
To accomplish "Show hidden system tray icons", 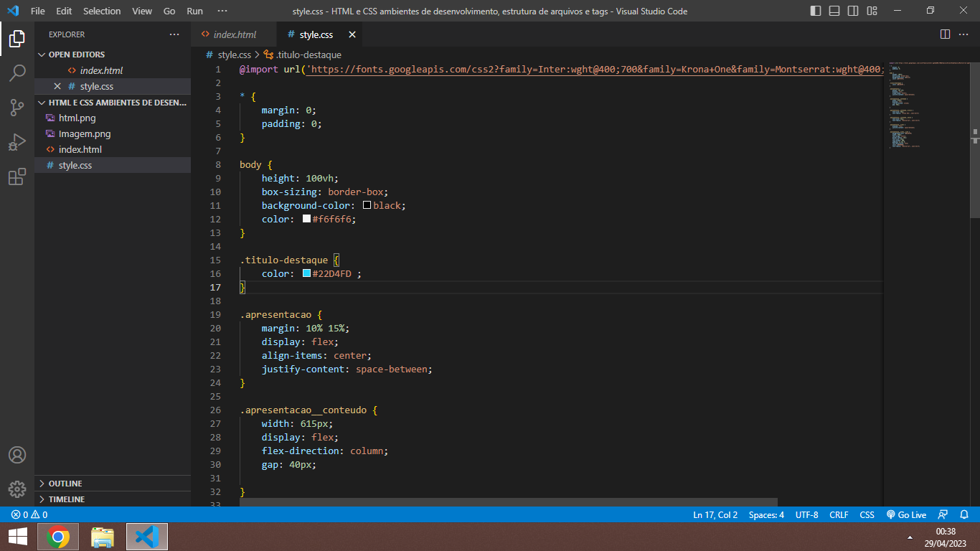I will click(x=910, y=537).
